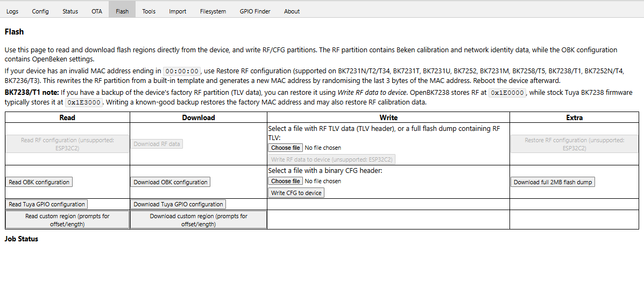Download full 2MB flash dump
Screen dimensions: 644x292
tap(553, 182)
